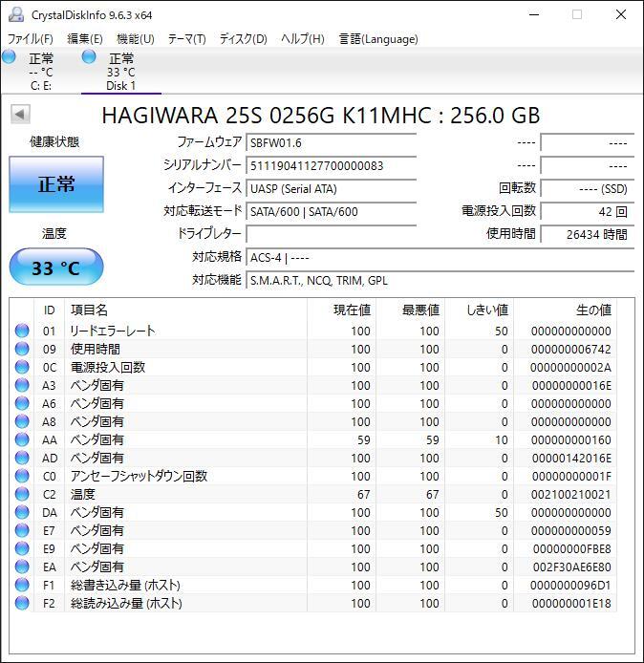Click the リードエラーレート attribute name
The width and height of the screenshot is (644, 663).
pos(113,331)
